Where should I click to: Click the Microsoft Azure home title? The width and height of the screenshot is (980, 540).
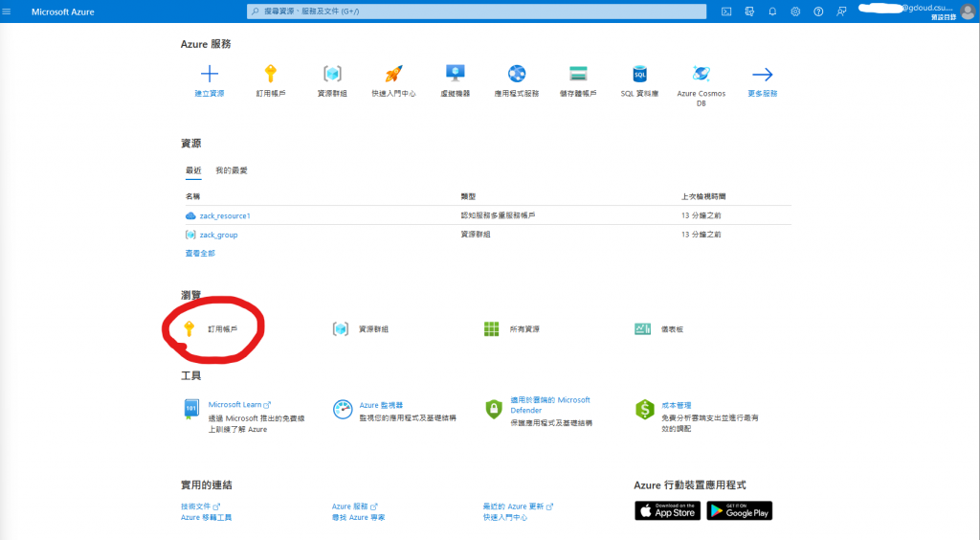pos(63,11)
